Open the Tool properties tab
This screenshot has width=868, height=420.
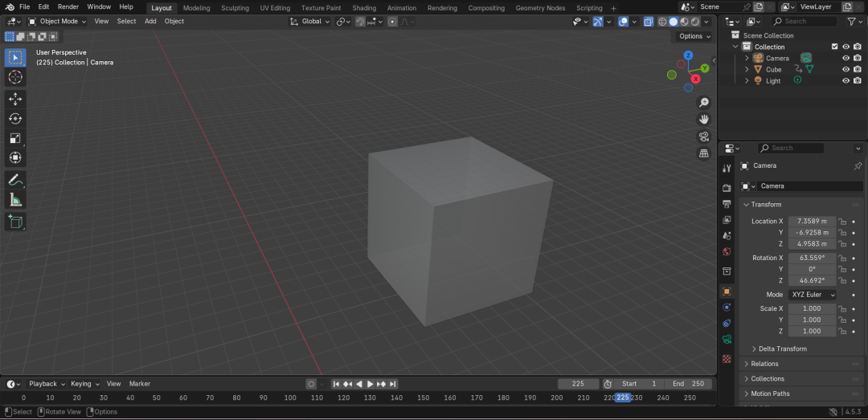[x=727, y=168]
